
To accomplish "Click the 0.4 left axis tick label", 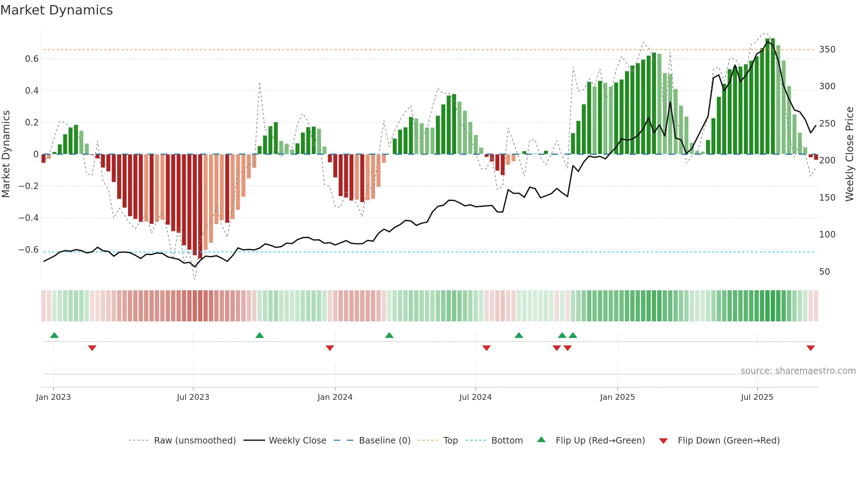I will (32, 90).
